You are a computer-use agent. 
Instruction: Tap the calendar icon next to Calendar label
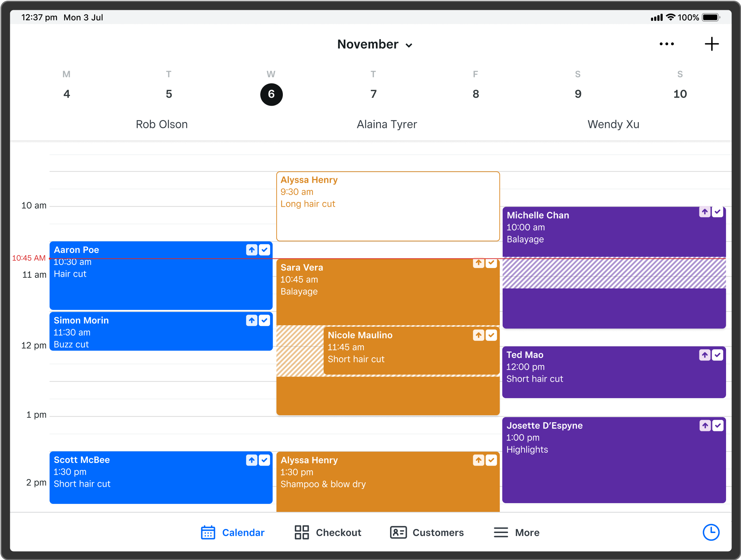[x=208, y=532]
